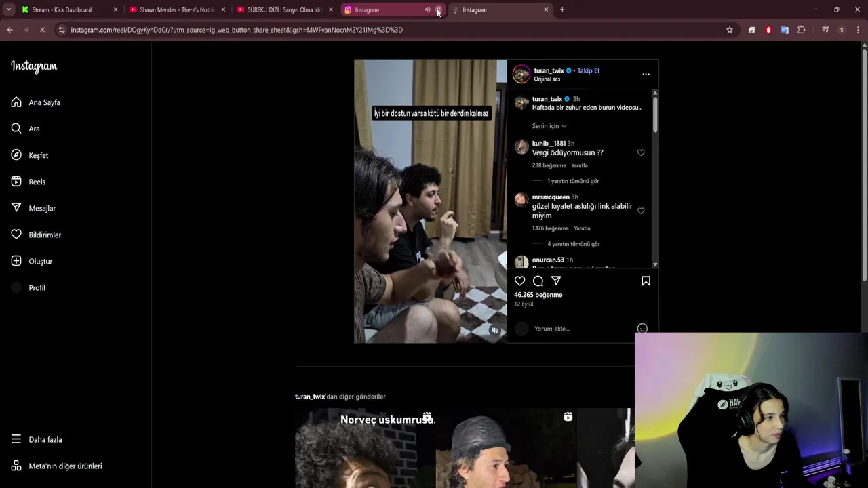This screenshot has height=488, width=868.
Task: View 46.265 beğenme likes list
Action: (538, 295)
